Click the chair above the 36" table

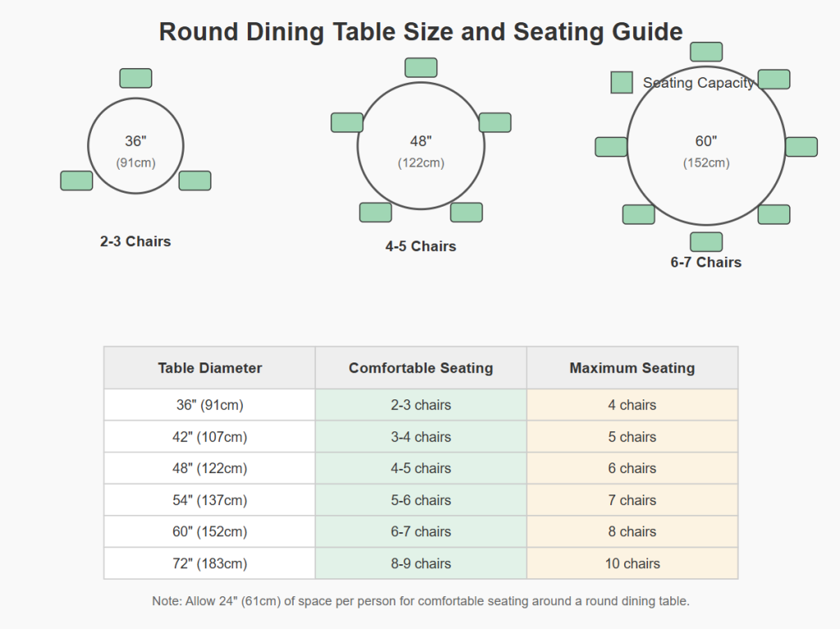click(x=135, y=78)
